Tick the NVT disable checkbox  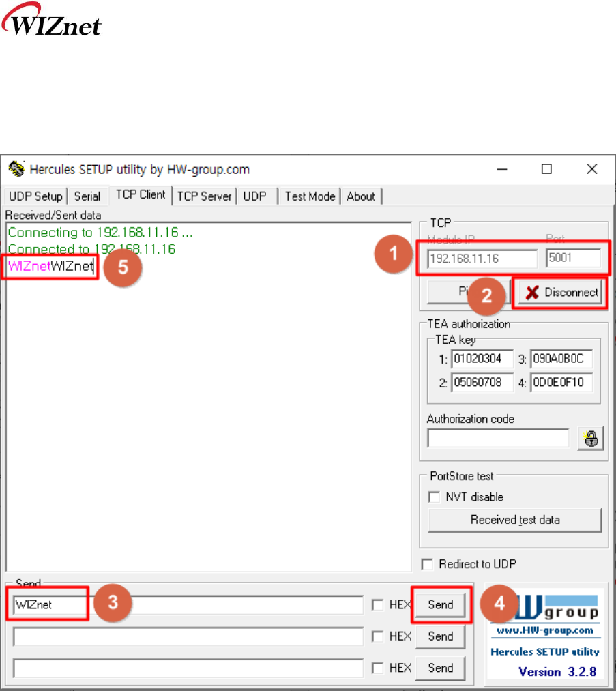pyautogui.click(x=434, y=497)
